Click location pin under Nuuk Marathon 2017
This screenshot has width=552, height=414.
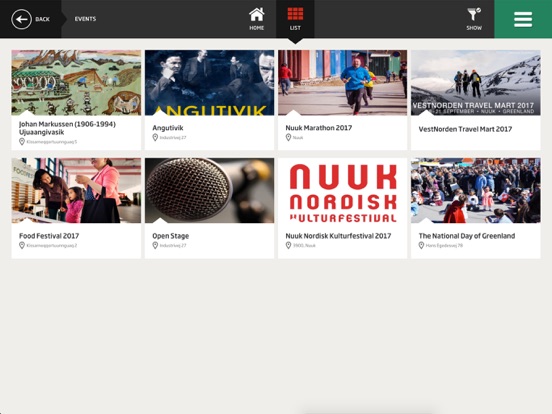288,137
